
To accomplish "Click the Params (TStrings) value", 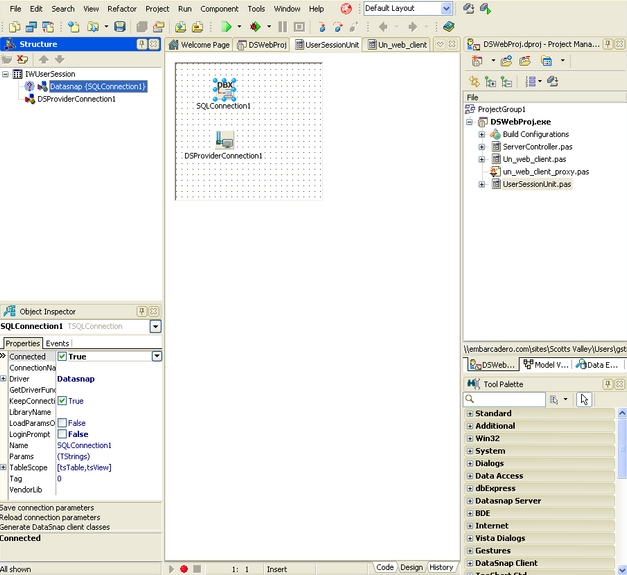I will point(74,456).
